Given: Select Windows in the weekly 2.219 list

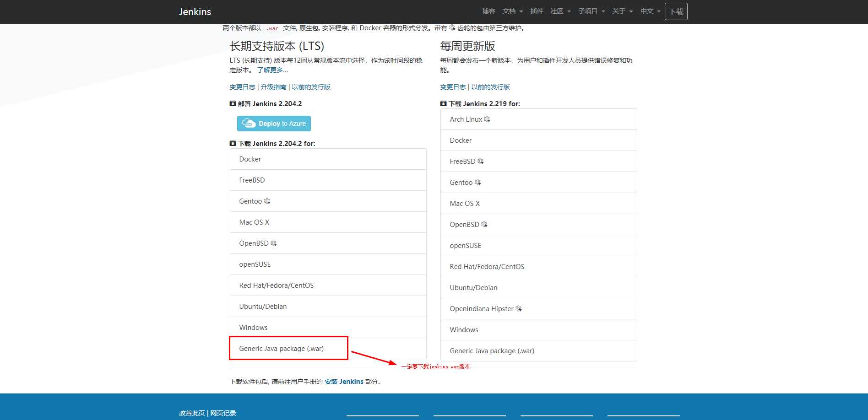Looking at the screenshot, I should (x=538, y=330).
